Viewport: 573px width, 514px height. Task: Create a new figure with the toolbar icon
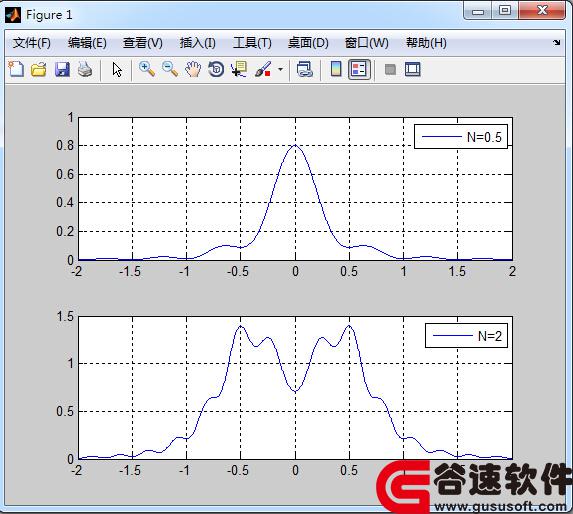point(16,69)
